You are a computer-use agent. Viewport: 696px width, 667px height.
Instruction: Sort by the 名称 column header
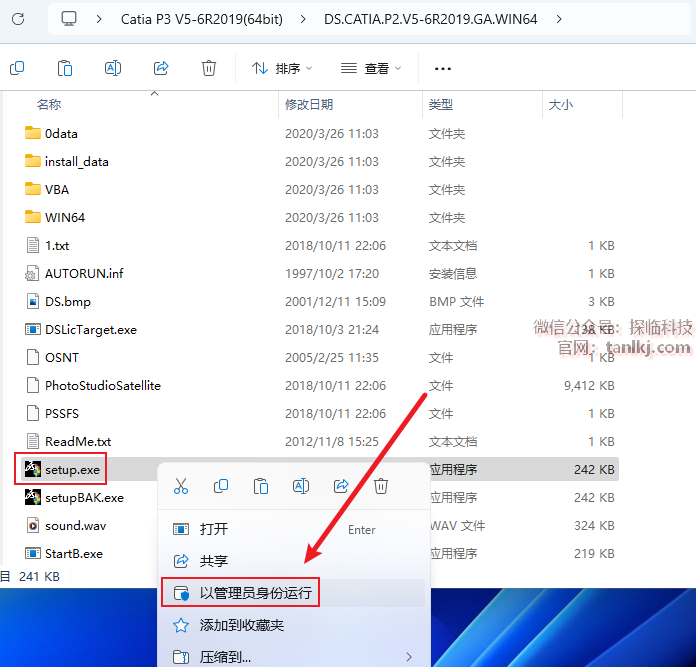pyautogui.click(x=49, y=105)
